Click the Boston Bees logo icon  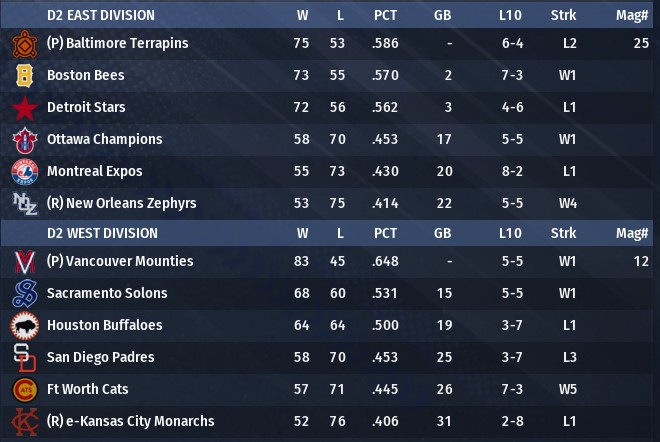[24, 76]
